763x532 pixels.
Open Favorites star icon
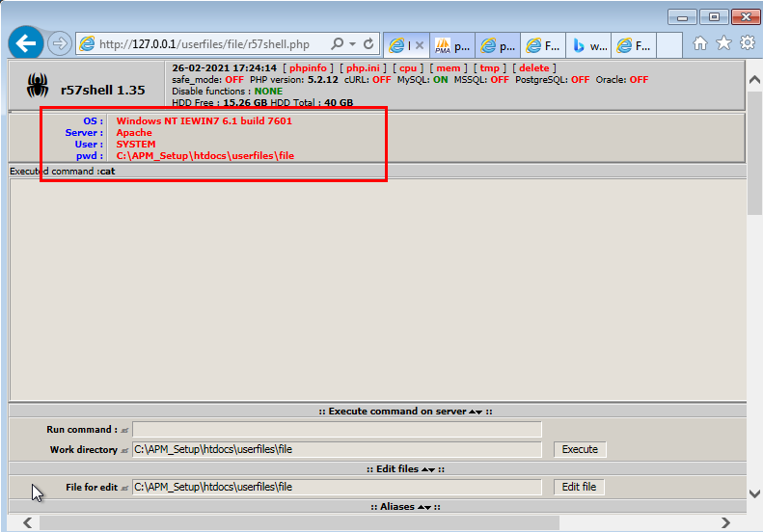(723, 42)
